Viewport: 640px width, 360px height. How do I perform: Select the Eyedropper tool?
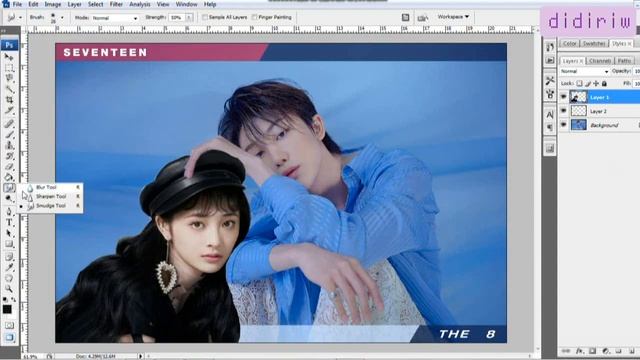point(9,268)
